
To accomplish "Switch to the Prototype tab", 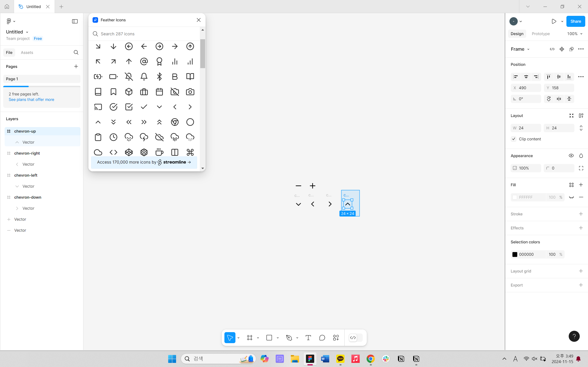I will pyautogui.click(x=540, y=34).
